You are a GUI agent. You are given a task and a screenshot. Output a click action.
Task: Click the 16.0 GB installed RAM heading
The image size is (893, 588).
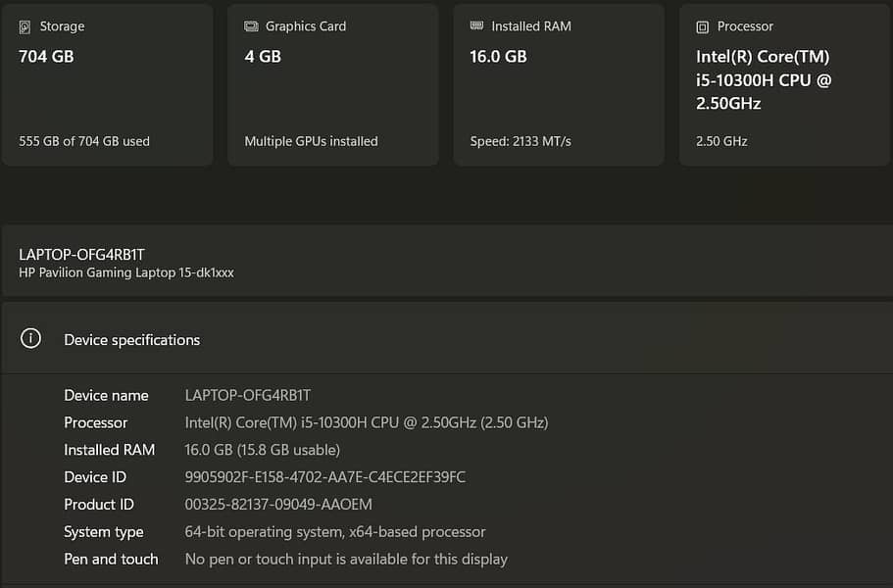pos(498,57)
